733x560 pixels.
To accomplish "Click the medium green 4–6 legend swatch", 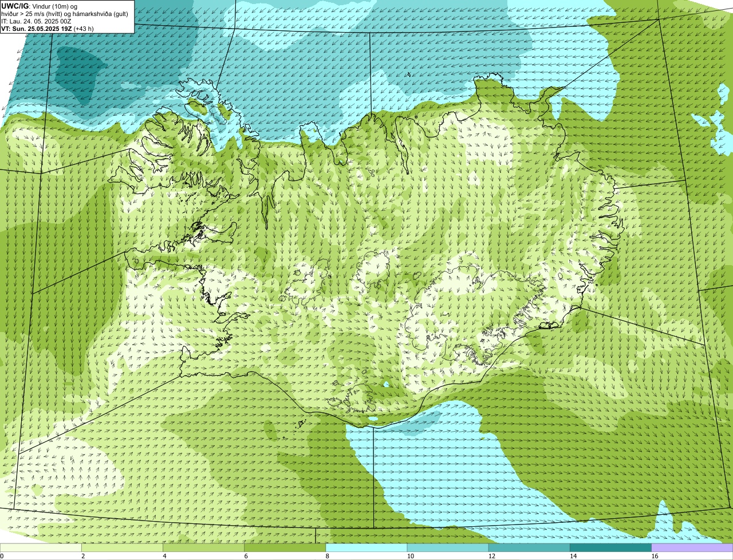I will [204, 548].
